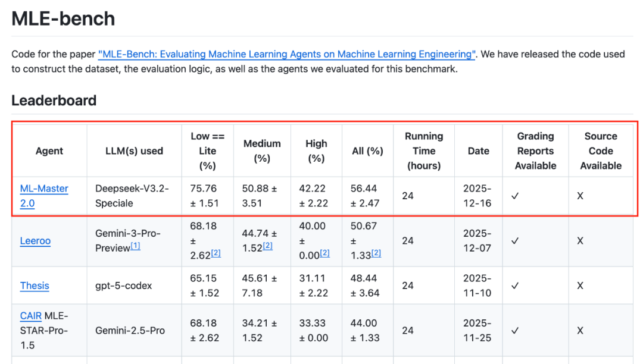The width and height of the screenshot is (643, 364).
Task: Click the grading reports checkmark in CAIR row
Action: (x=516, y=330)
